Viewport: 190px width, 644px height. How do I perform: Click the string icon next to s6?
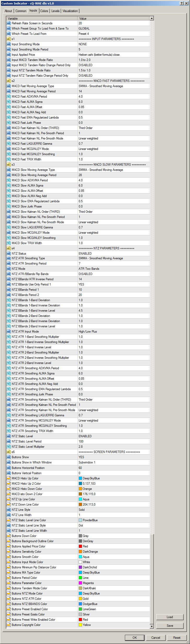tap(9, 452)
